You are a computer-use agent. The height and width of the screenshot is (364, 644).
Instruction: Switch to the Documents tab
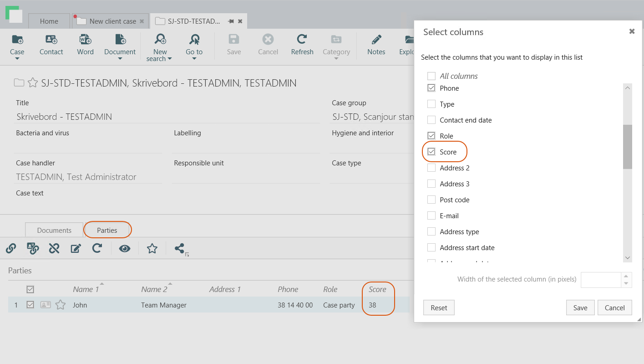[x=54, y=230]
